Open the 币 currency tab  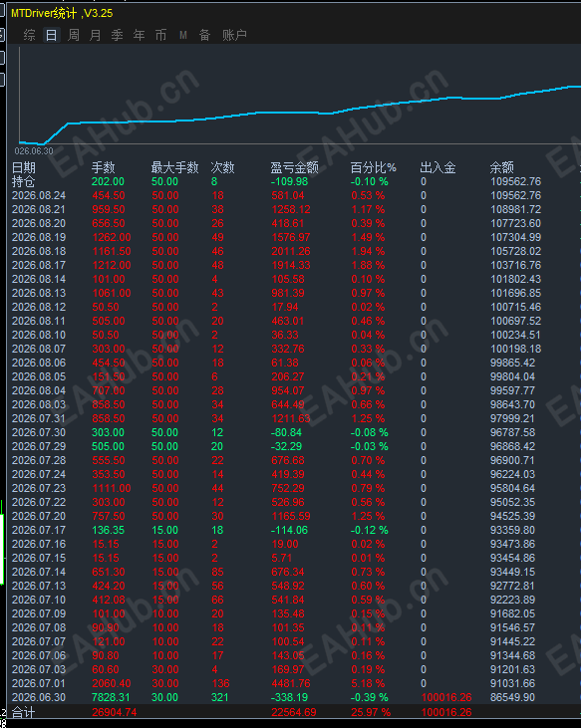click(x=160, y=35)
